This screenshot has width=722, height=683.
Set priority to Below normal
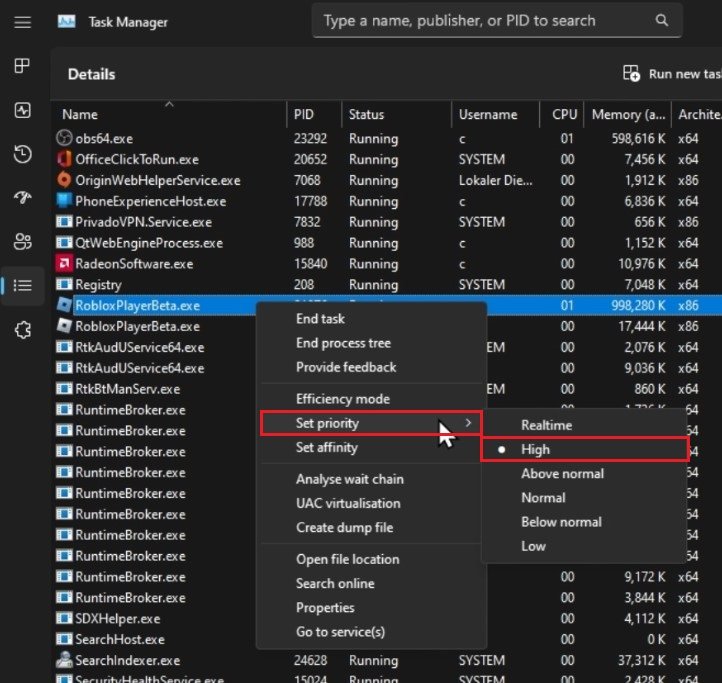click(x=585, y=522)
